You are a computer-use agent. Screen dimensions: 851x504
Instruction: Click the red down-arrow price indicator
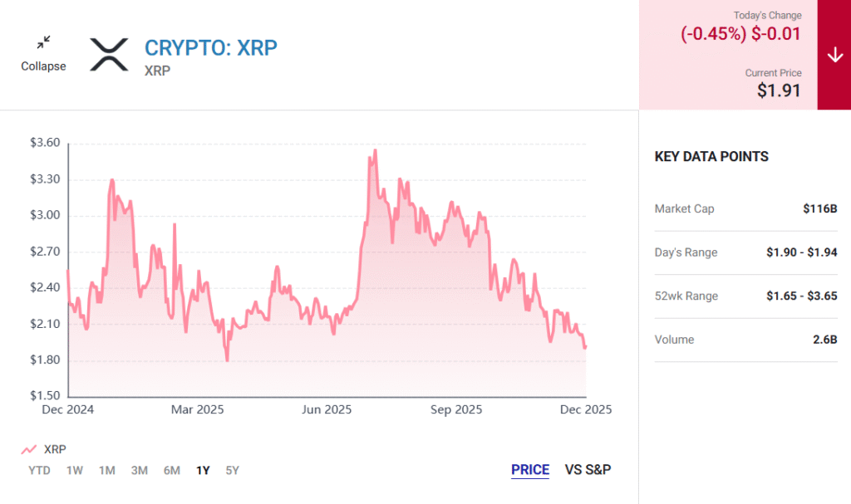tap(834, 55)
